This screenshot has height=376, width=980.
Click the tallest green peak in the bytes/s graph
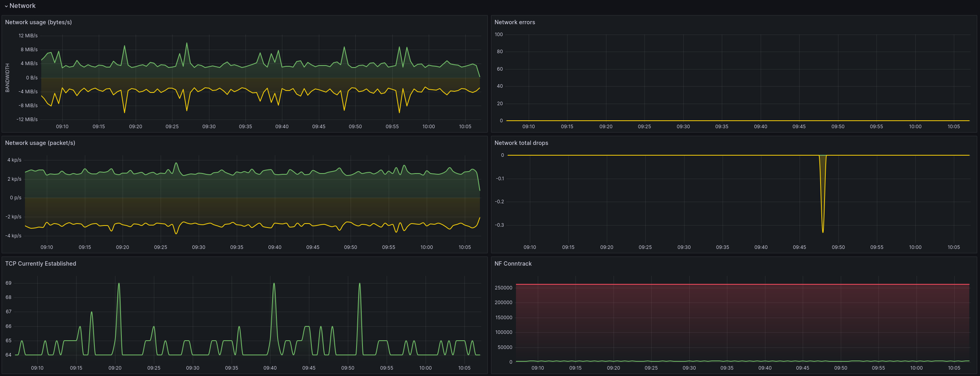click(187, 43)
